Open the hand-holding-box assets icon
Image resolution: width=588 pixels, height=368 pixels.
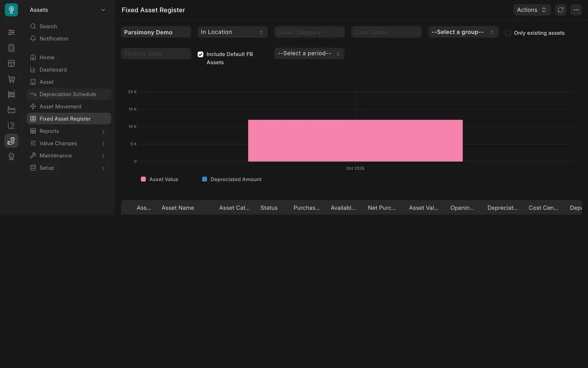[11, 141]
